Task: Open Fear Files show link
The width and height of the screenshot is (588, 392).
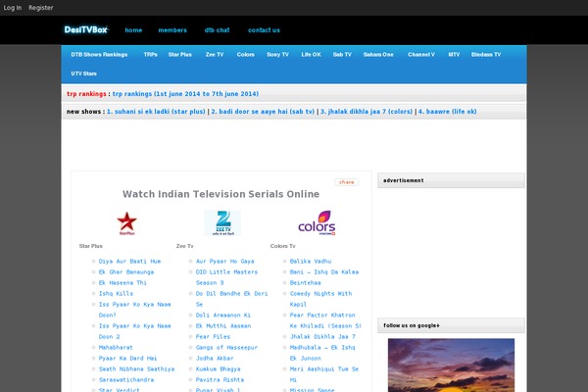Action: tap(213, 337)
